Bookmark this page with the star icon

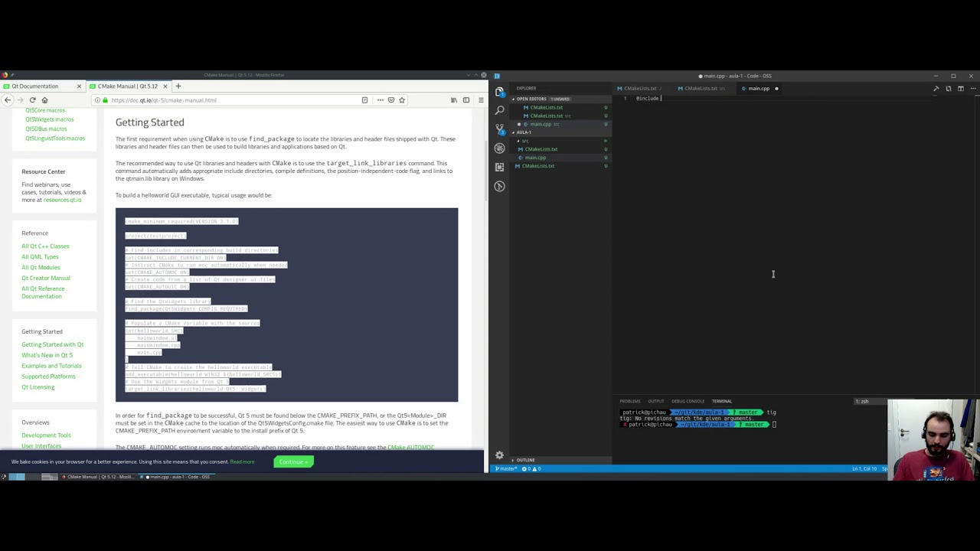(401, 100)
